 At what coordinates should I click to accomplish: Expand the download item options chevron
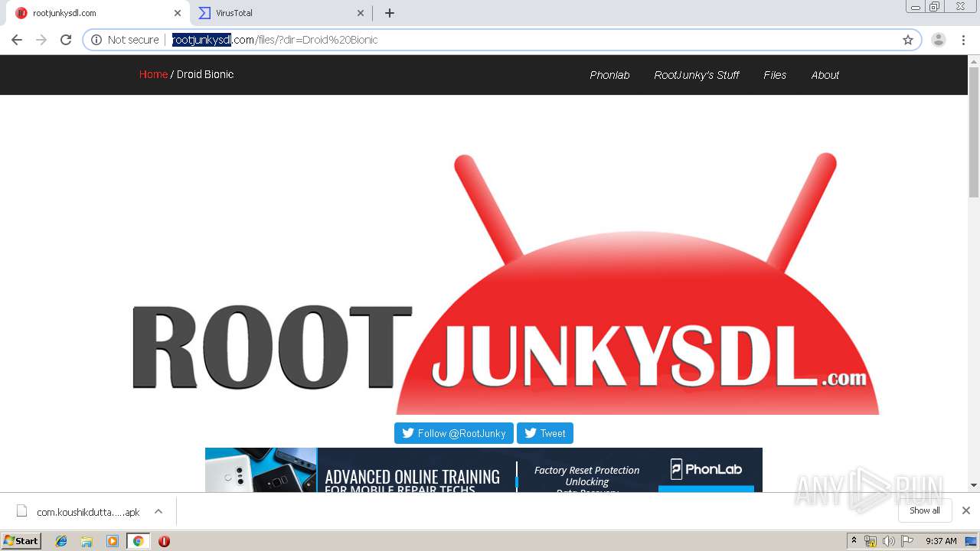(x=158, y=511)
